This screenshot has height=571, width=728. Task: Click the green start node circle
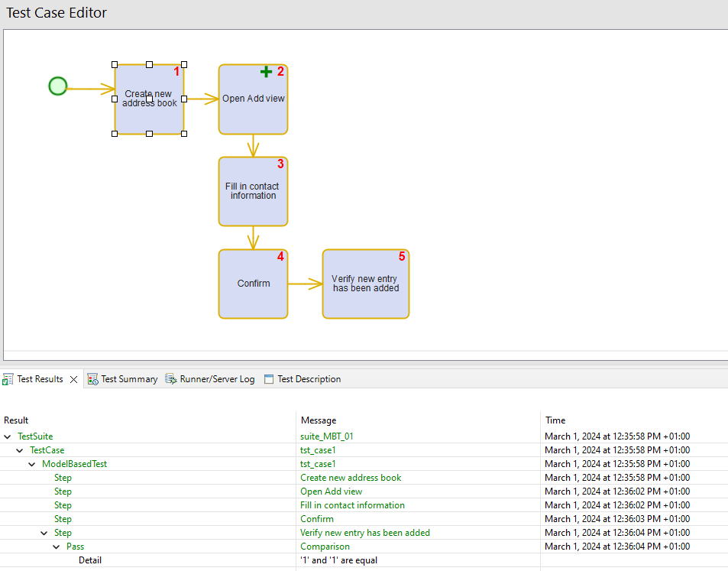57,86
